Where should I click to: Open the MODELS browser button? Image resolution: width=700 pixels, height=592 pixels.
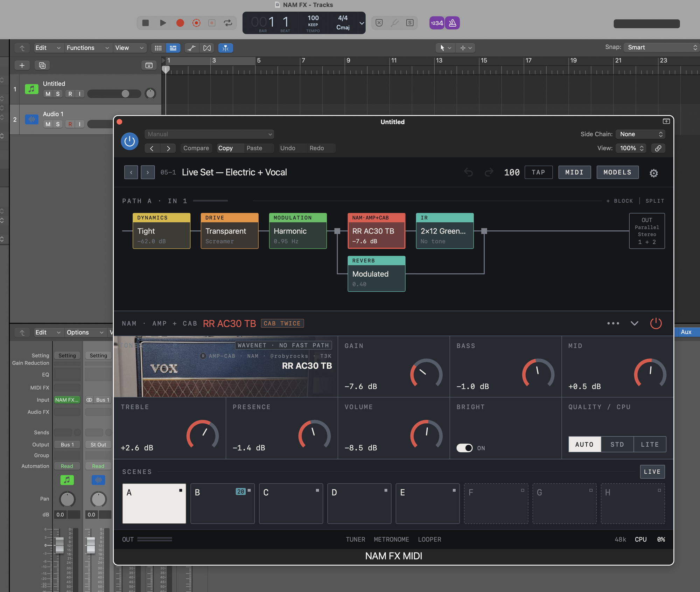617,172
